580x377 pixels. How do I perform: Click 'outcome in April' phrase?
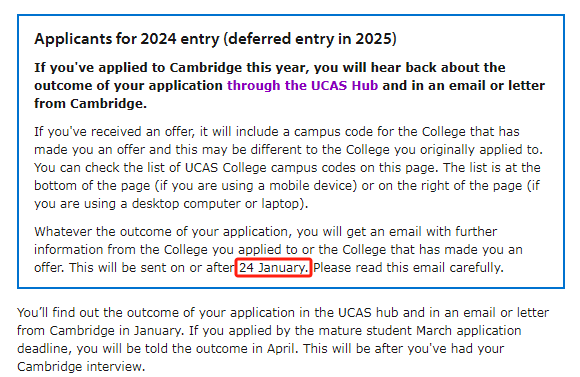click(x=247, y=349)
